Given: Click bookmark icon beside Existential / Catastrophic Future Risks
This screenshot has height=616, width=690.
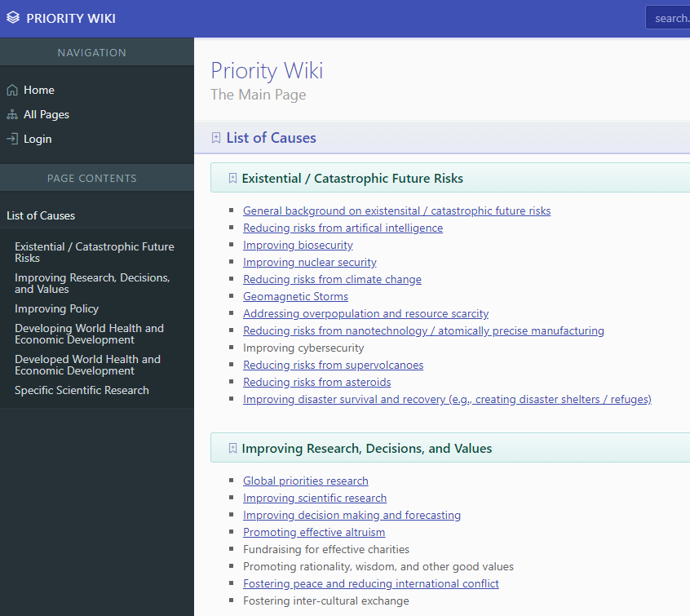Looking at the screenshot, I should pos(232,178).
